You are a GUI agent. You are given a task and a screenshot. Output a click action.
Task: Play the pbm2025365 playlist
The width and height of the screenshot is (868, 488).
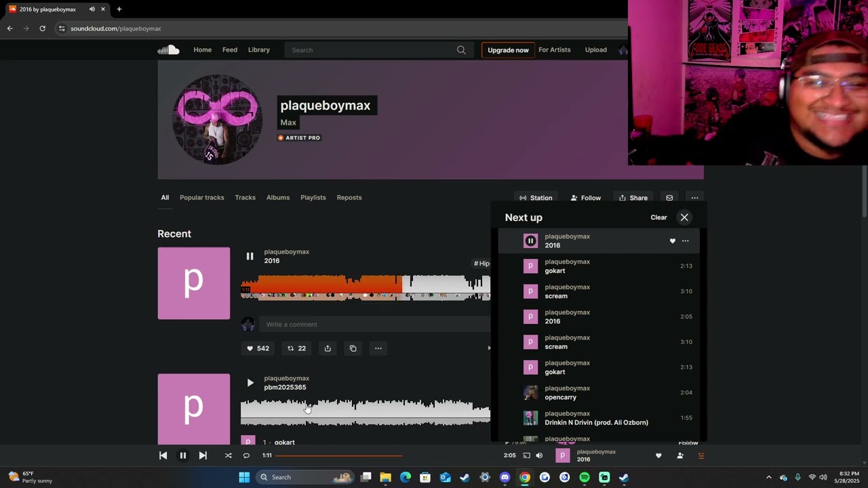pos(250,383)
